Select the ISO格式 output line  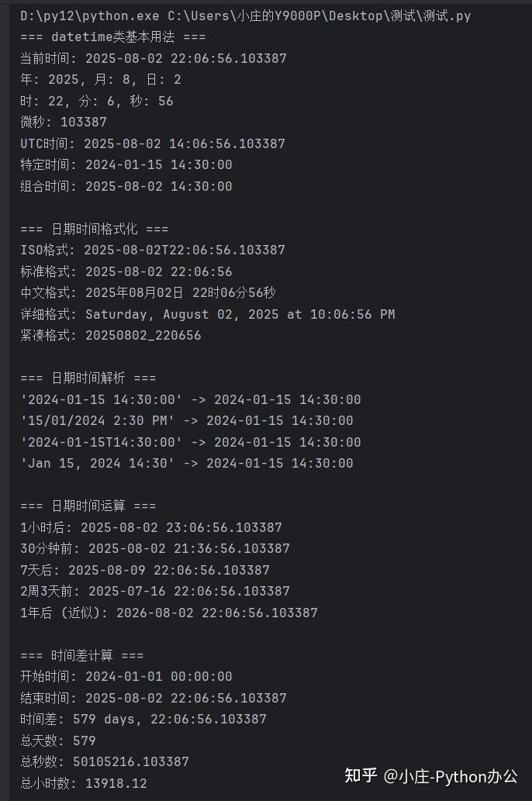point(153,250)
